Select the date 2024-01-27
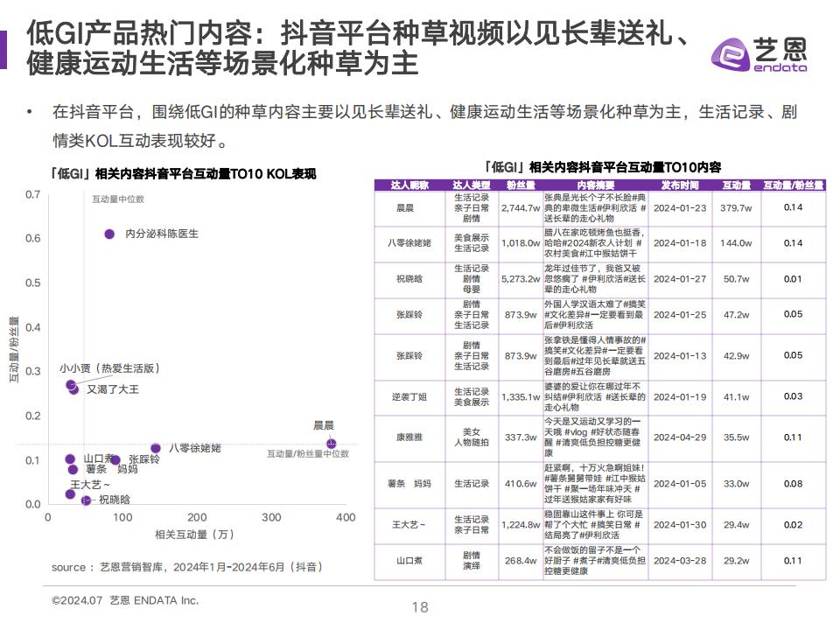The height and width of the screenshot is (630, 840). (x=680, y=278)
